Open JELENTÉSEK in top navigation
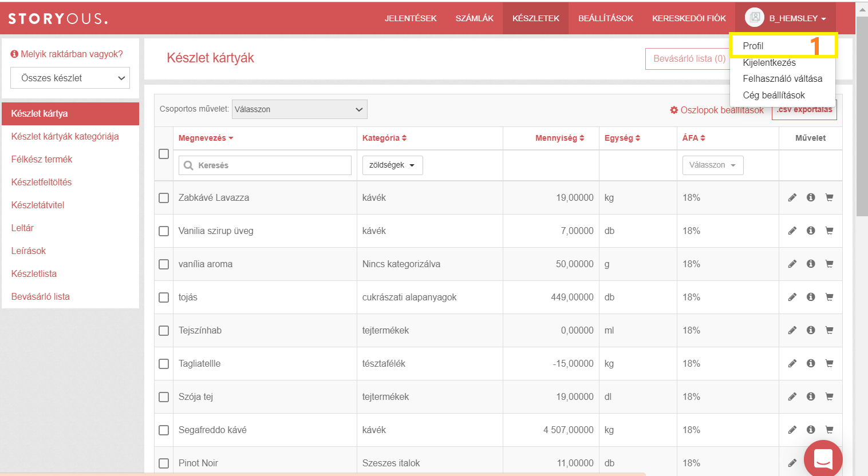This screenshot has width=868, height=476. (411, 18)
